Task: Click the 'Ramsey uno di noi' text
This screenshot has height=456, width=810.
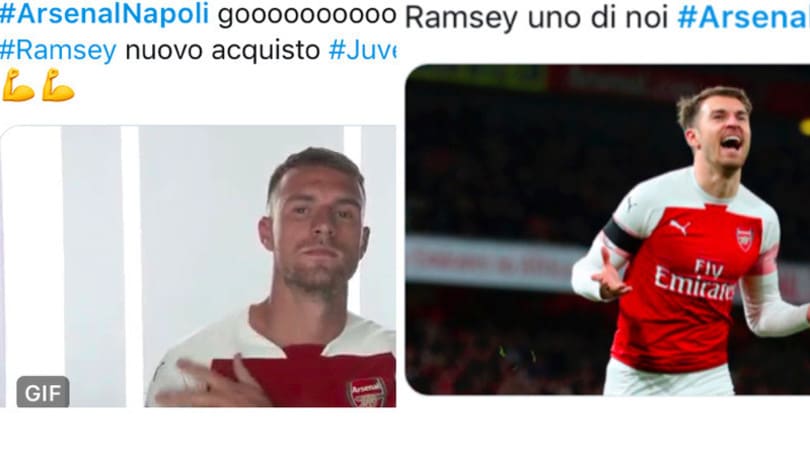Action: [x=537, y=18]
